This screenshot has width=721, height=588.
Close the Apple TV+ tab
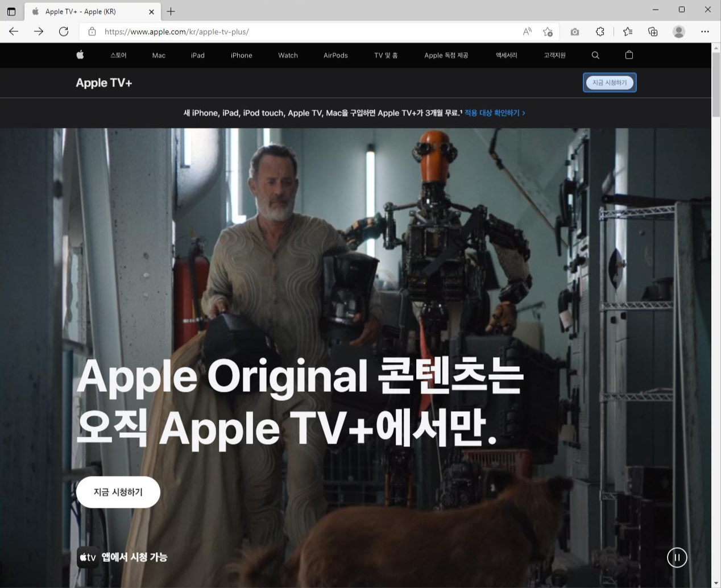coord(151,11)
